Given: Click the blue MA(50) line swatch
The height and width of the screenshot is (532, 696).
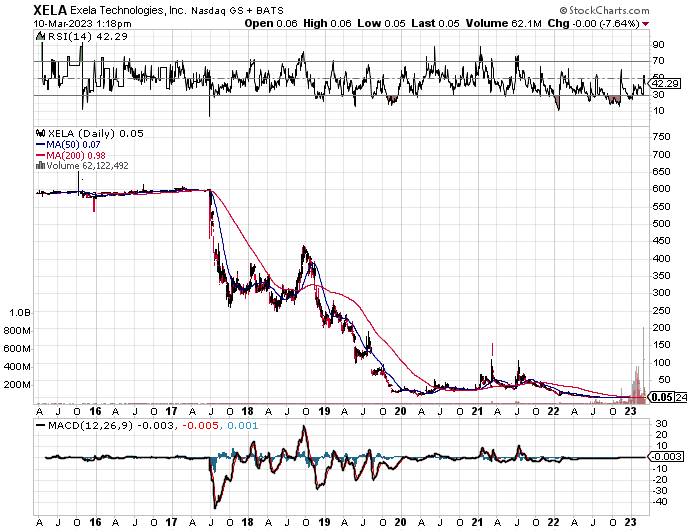Looking at the screenshot, I should 40,145.
